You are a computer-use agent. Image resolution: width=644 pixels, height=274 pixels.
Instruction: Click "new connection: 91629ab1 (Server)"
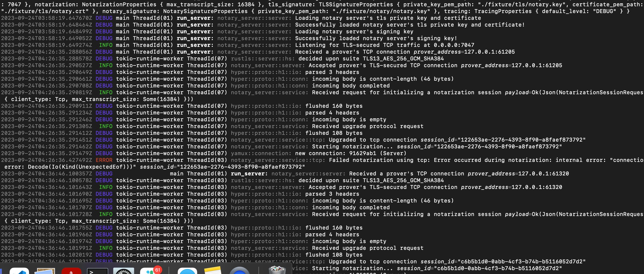click(351, 153)
